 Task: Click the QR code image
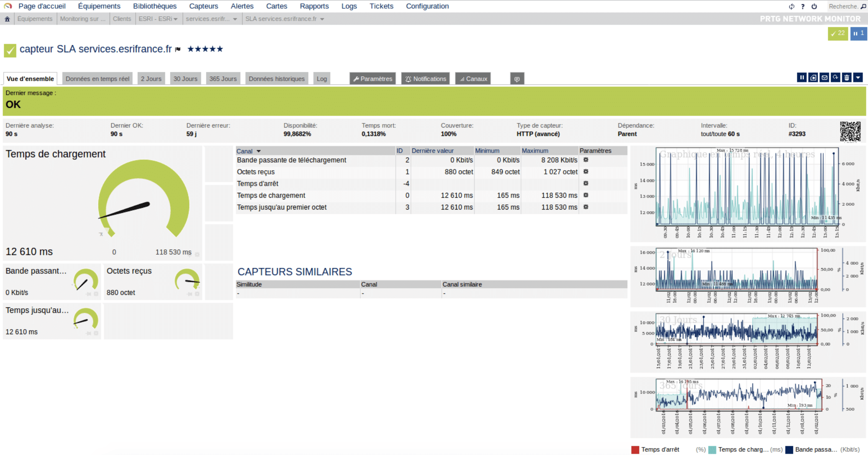click(850, 132)
